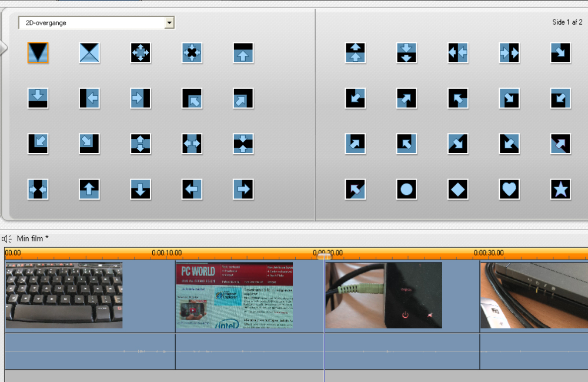This screenshot has height=382, width=588.
Task: Choose the black X with four arrows transition
Action: tap(192, 53)
